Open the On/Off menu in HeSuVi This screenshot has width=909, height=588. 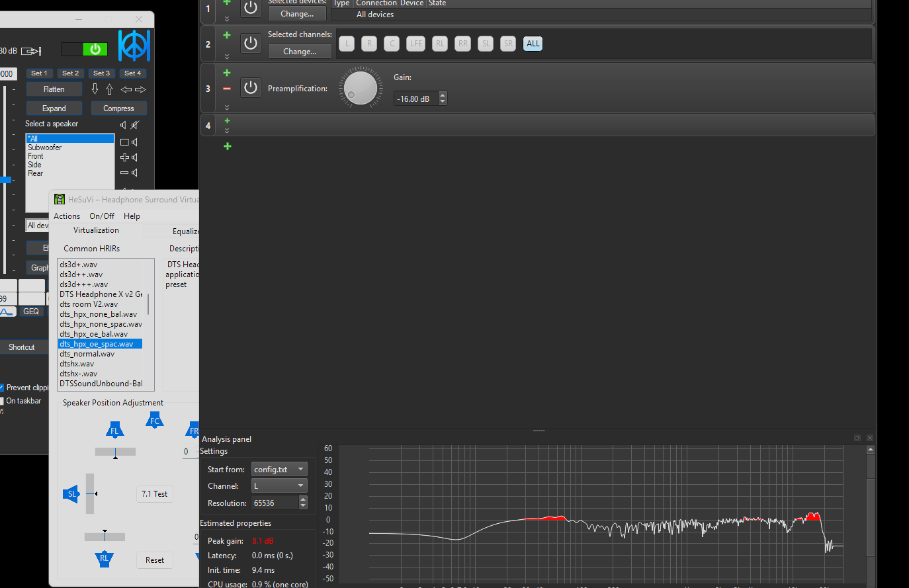pyautogui.click(x=102, y=216)
